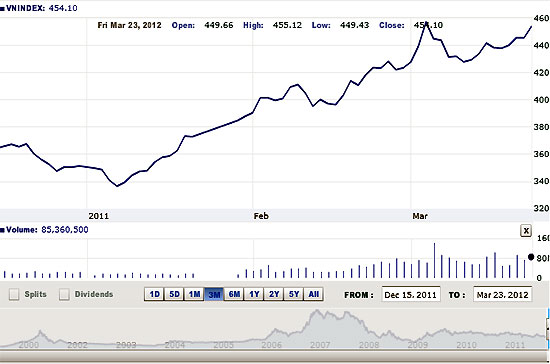Select the 1Y time range
This screenshot has width=550, height=364.
254,294
